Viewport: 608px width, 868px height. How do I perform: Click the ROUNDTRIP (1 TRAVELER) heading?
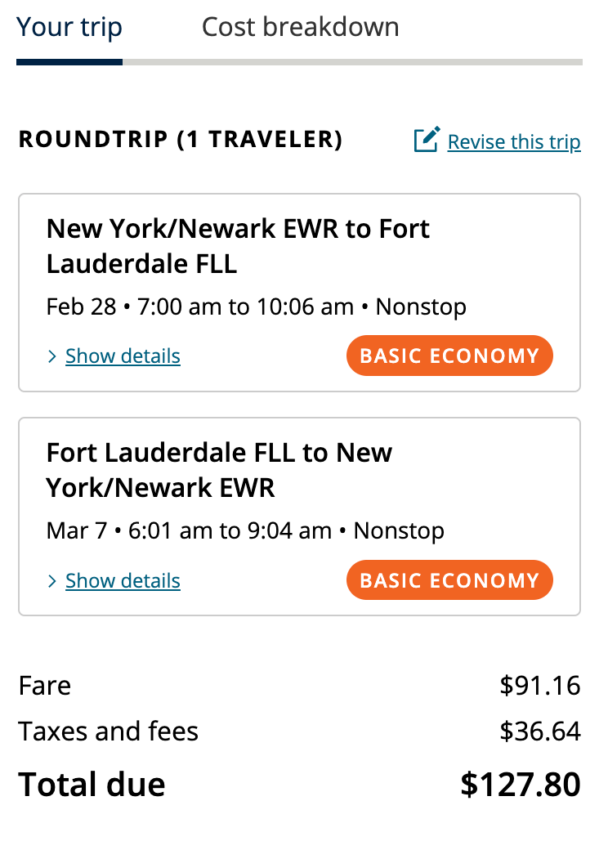point(181,139)
